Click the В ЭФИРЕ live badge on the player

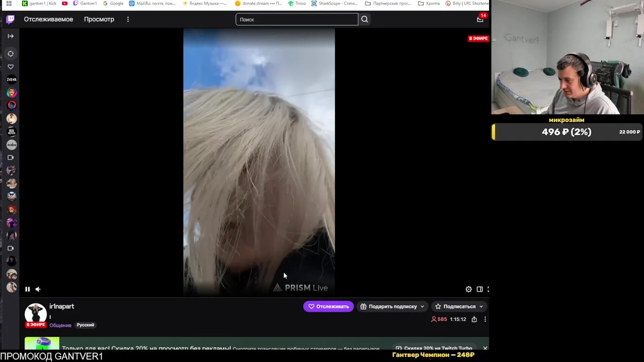[x=478, y=38]
